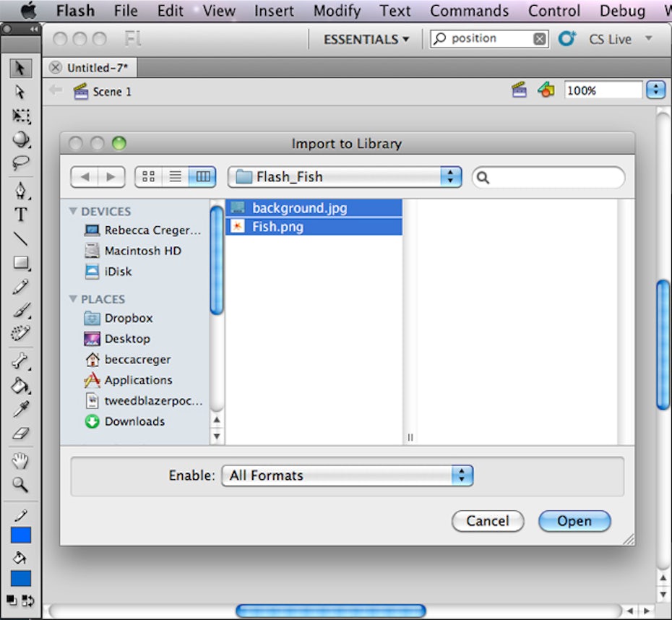Collapse the DEVICES sidebar section
The image size is (672, 620).
click(x=73, y=211)
